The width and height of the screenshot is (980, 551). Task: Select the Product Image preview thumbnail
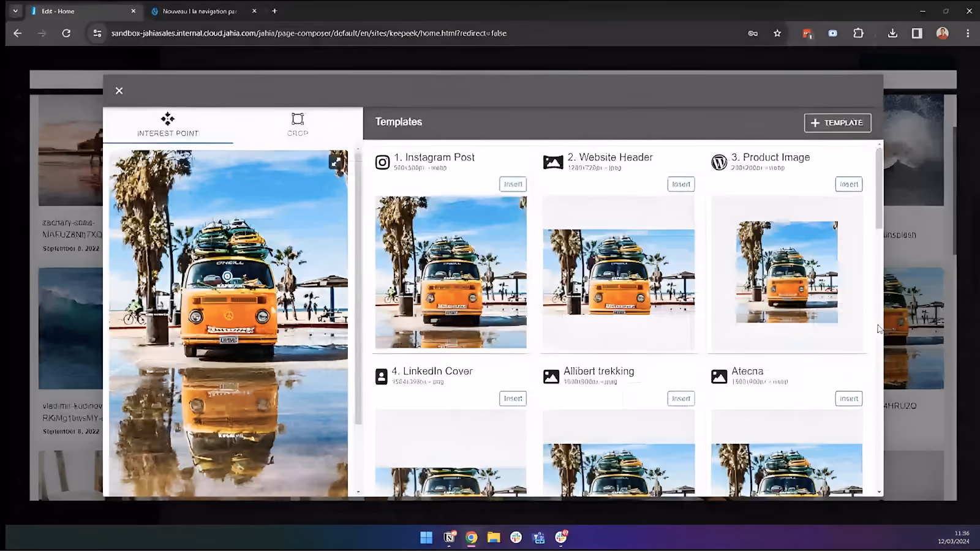point(787,272)
